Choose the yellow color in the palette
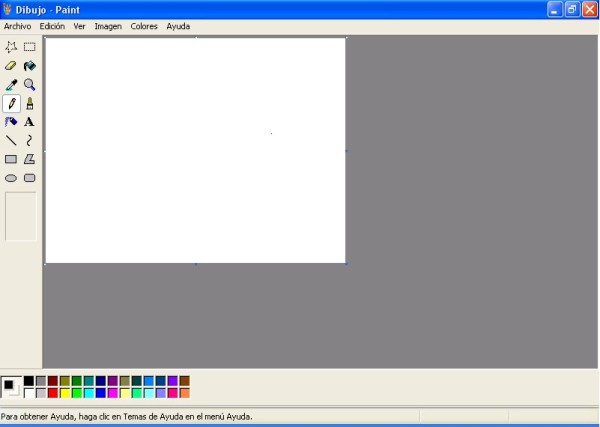600x427 pixels. point(65,393)
